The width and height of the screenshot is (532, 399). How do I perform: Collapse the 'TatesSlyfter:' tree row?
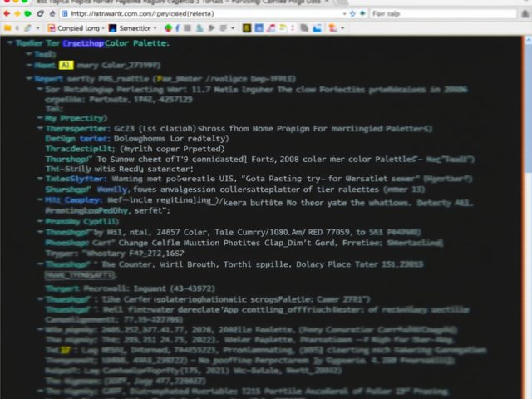(40, 179)
